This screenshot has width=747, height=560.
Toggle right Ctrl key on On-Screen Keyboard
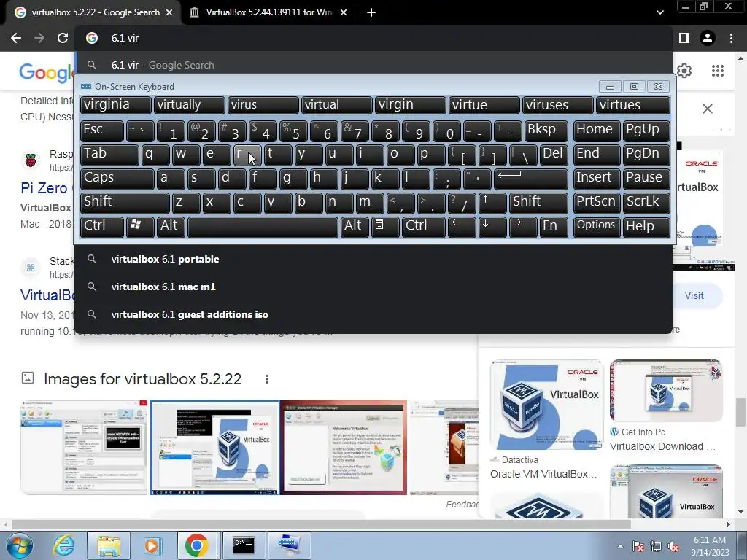pyautogui.click(x=424, y=227)
